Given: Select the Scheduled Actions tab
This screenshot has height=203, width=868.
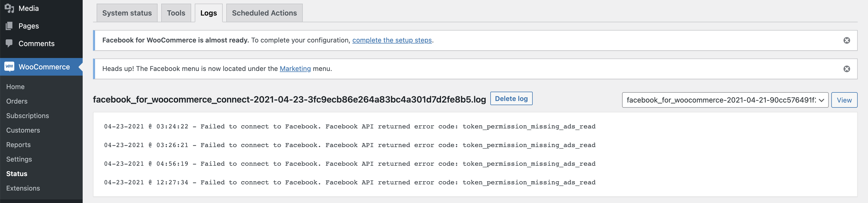Looking at the screenshot, I should click(264, 13).
